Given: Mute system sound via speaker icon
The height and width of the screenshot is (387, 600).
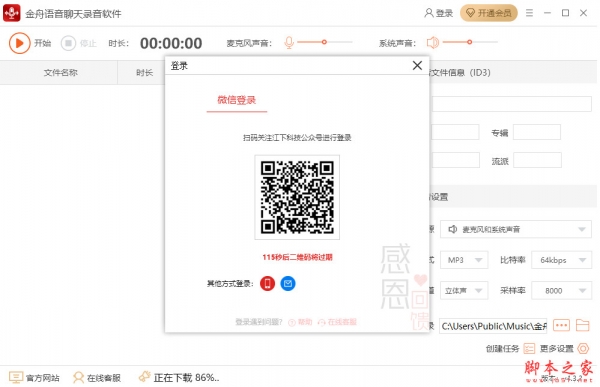Looking at the screenshot, I should [432, 42].
